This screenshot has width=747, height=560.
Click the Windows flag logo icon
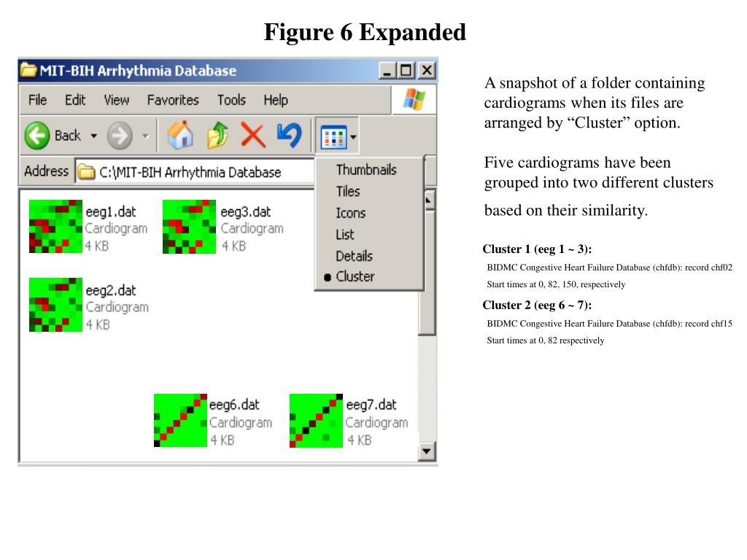click(x=414, y=100)
